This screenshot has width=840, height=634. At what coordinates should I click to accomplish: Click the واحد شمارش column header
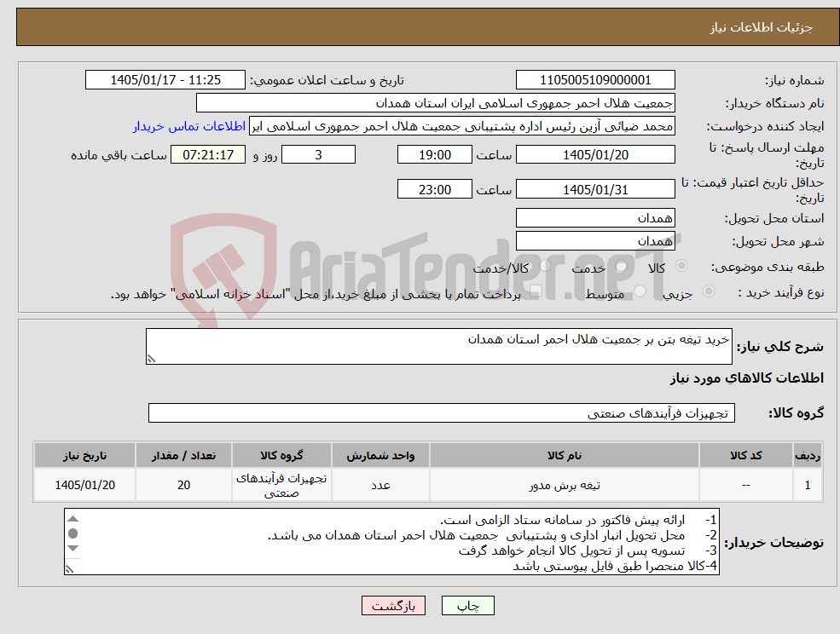(380, 455)
